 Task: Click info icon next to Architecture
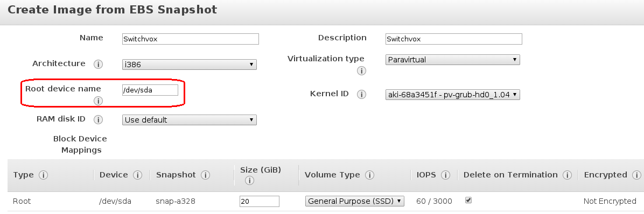[98, 65]
